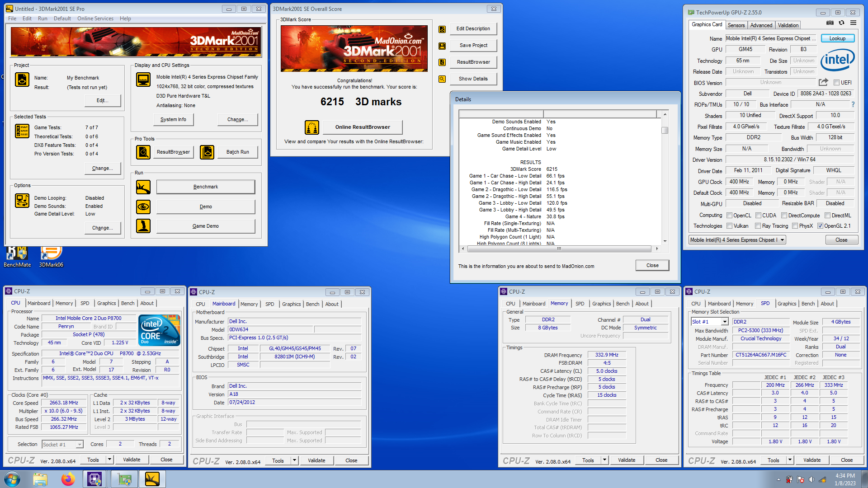Switch to 3DMark2001 via its taskbar icon
The width and height of the screenshot is (868, 488).
(x=152, y=479)
